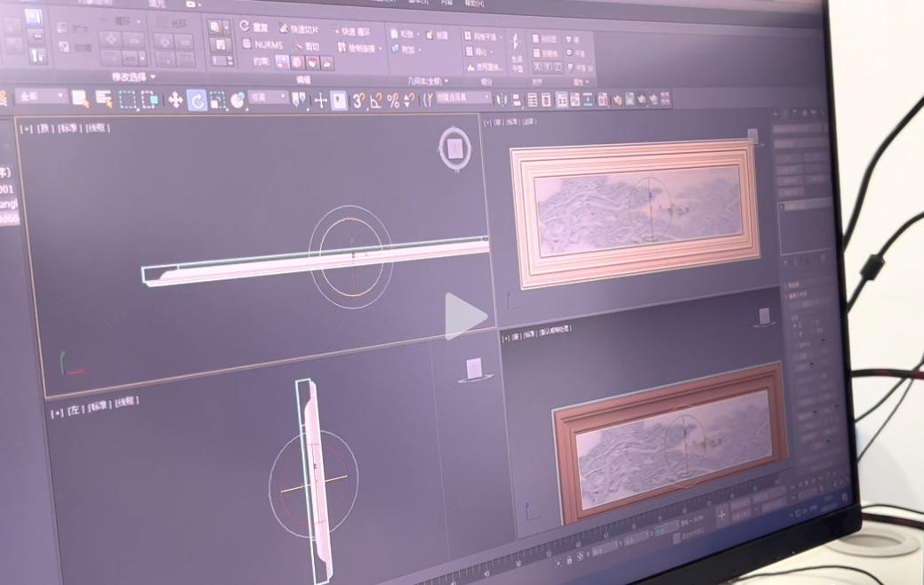The width and height of the screenshot is (924, 585).
Task: Open the 创建选择集 named selection dropdown
Action: tap(463, 98)
